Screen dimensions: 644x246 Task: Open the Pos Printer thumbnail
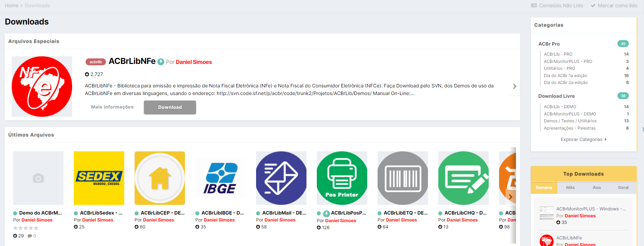(342, 178)
